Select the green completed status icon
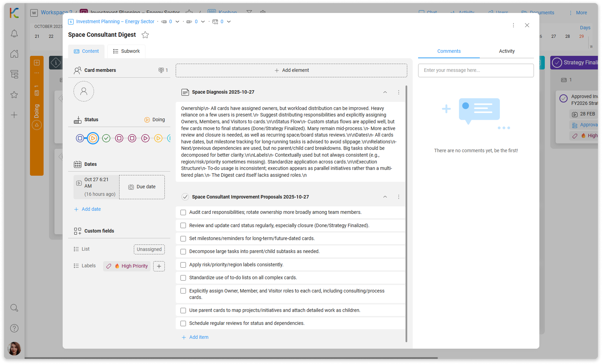The height and width of the screenshot is (364, 602). coord(106,138)
